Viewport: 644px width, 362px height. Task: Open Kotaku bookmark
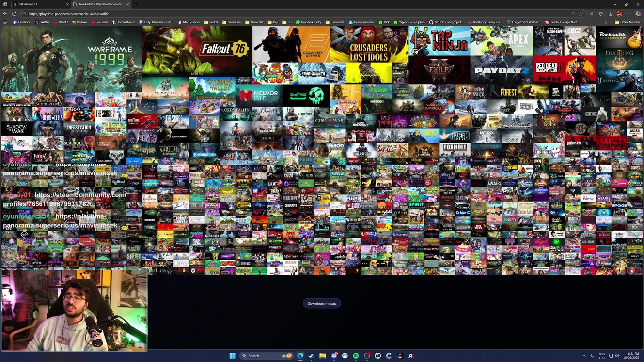(79, 22)
